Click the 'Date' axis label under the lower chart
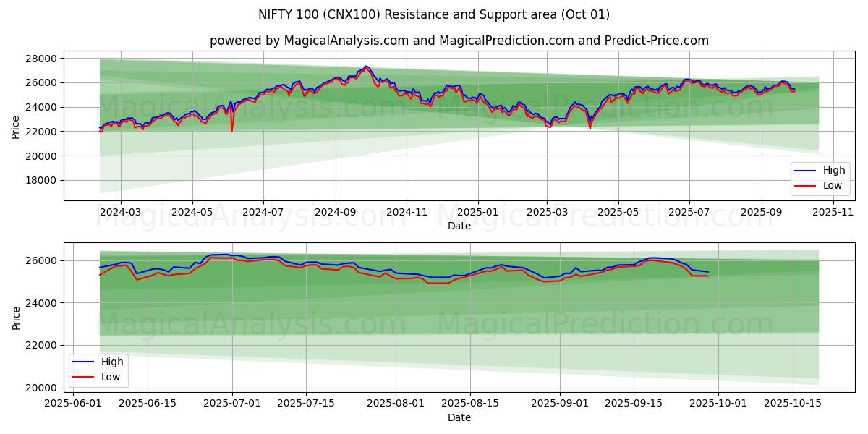Viewport: 868px width, 434px height. (x=459, y=417)
